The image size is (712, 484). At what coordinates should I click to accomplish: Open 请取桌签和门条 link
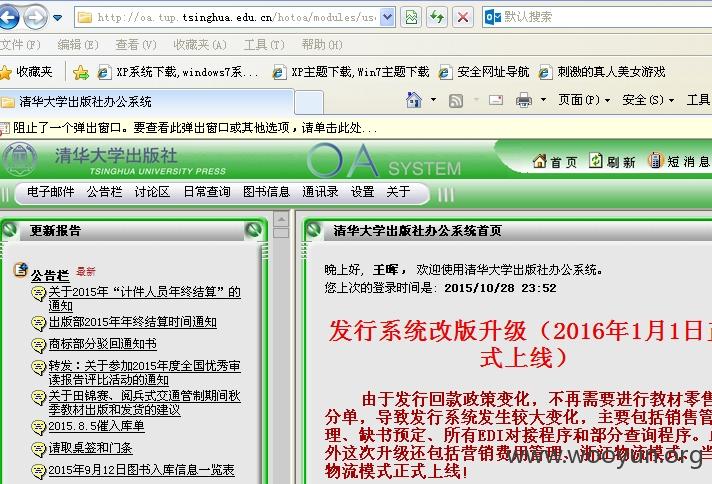(90, 448)
